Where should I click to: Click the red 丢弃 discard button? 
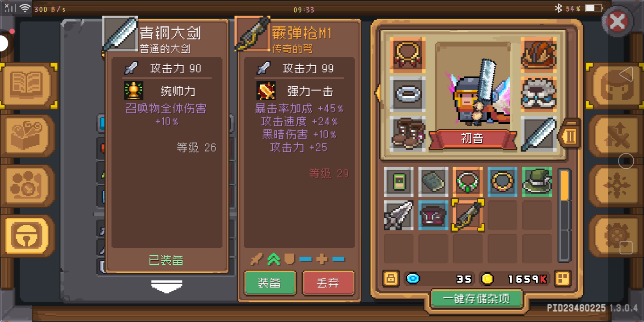[328, 283]
